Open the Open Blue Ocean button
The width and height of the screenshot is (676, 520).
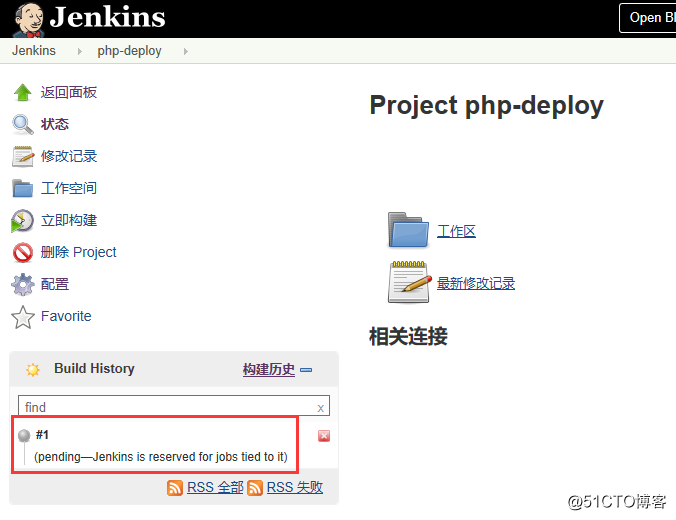pyautogui.click(x=648, y=18)
